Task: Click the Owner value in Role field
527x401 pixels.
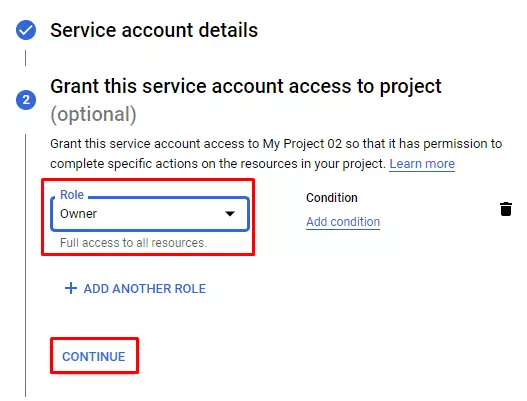Action: pyautogui.click(x=78, y=214)
